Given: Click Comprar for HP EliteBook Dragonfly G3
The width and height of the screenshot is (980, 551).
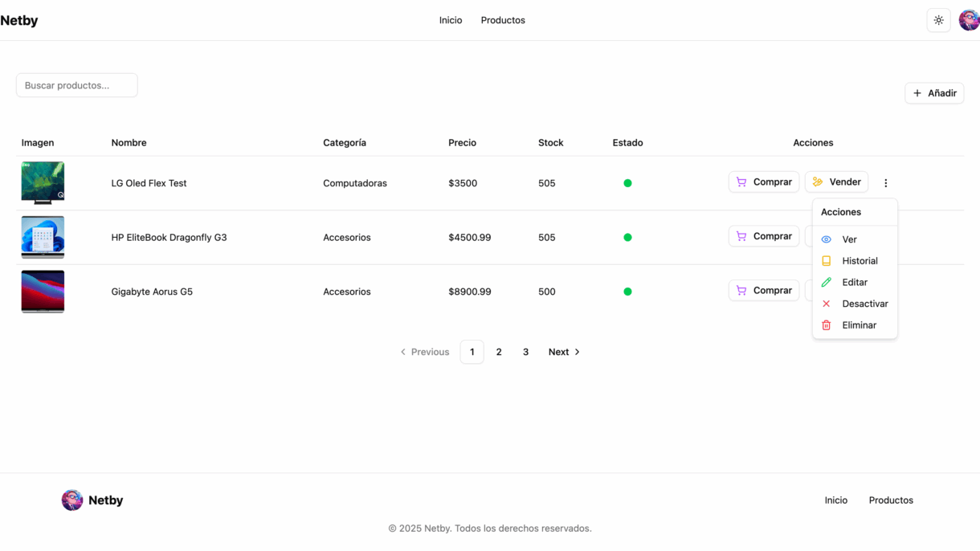Looking at the screenshot, I should [763, 236].
